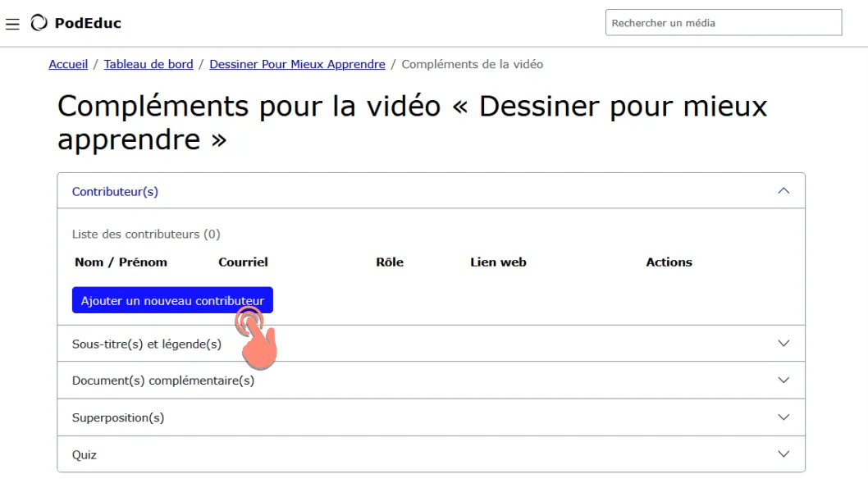Click the Compléments pour la vidéo heading

413,122
